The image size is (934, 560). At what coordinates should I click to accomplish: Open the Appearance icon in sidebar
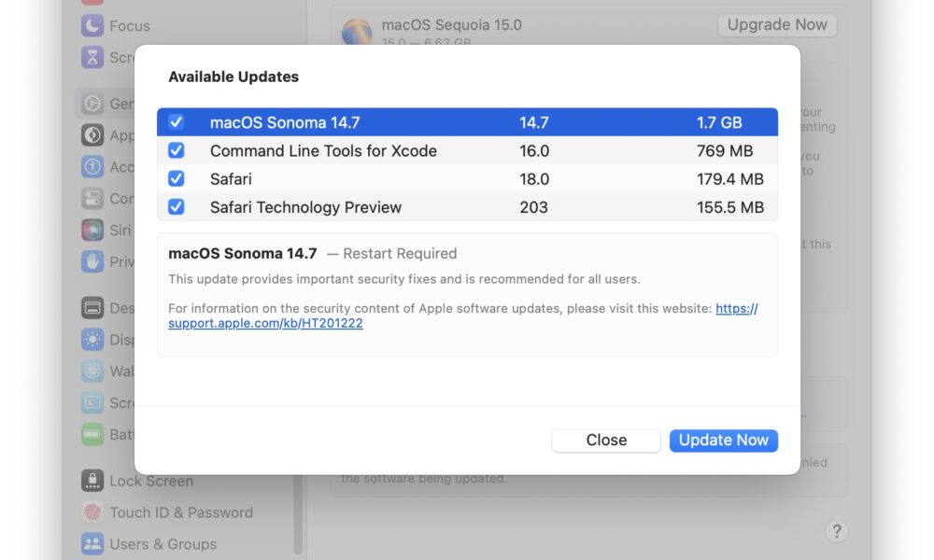click(92, 135)
